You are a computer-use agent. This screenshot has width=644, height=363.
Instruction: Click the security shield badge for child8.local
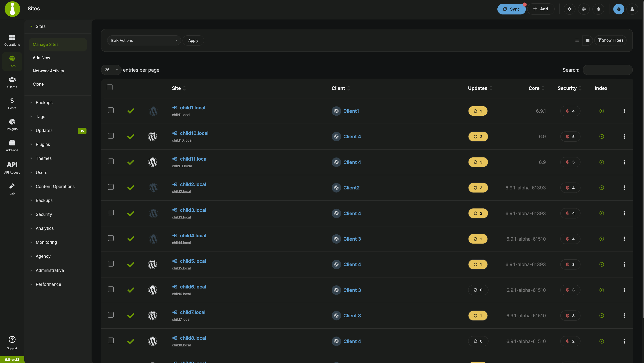pyautogui.click(x=570, y=341)
